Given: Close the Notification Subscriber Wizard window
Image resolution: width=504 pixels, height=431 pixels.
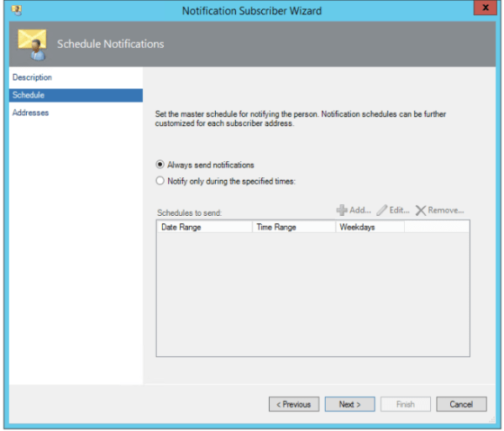Looking at the screenshot, I should coord(484,10).
